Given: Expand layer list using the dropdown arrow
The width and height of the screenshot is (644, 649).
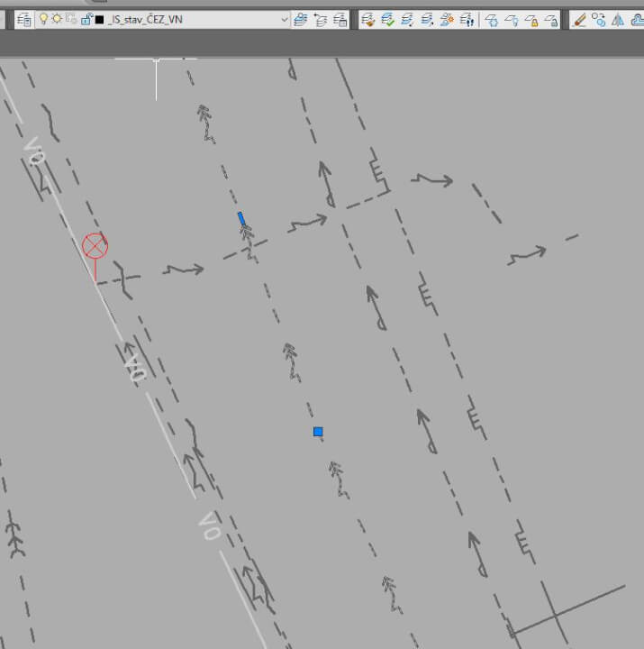Looking at the screenshot, I should click(285, 19).
